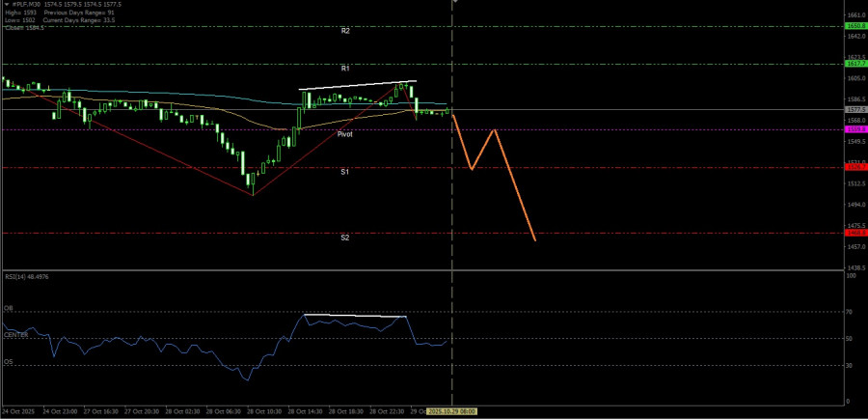This screenshot has height=420, width=868.
Task: Click the highlighted 2025.10.29 08:00 time label
Action: [x=453, y=410]
